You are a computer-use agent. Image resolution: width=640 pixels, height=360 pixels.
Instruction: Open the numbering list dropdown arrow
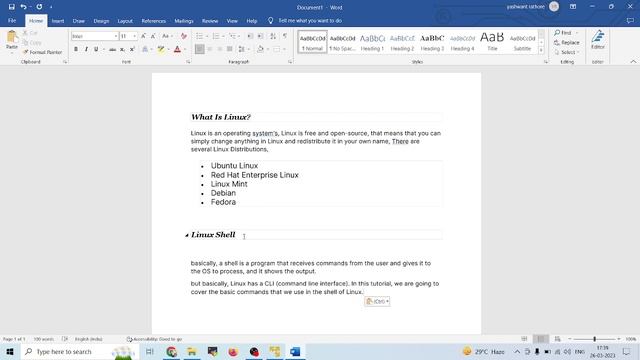[223, 36]
